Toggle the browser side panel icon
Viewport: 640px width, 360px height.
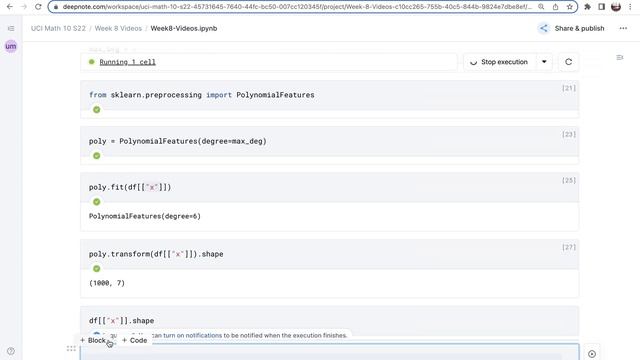(602, 7)
